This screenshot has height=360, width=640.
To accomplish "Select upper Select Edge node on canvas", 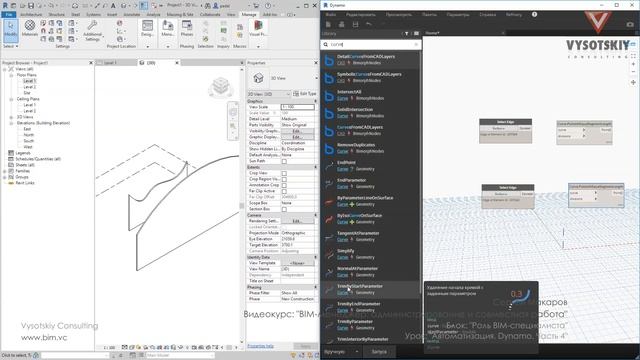I will click(x=505, y=131).
